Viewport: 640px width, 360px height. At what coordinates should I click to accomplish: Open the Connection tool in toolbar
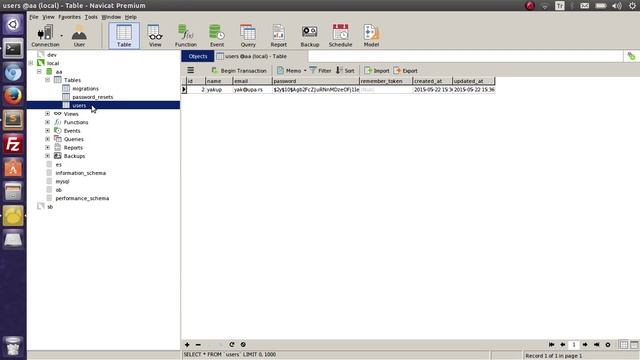(x=45, y=36)
